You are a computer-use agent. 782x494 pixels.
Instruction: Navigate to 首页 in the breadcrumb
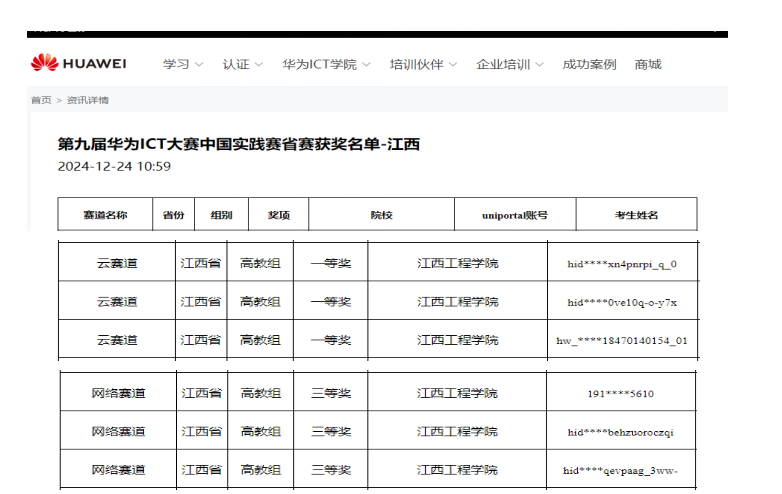coord(41,100)
